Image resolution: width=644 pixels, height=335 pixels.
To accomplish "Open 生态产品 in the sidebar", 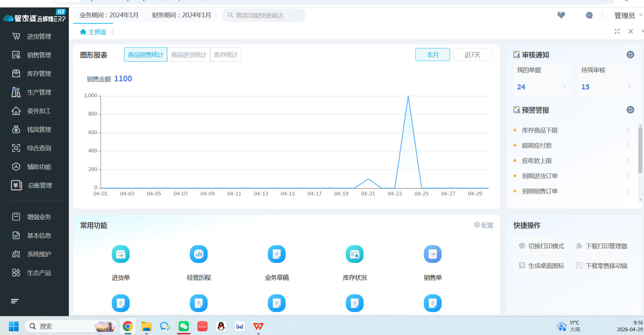I will 32,273.
